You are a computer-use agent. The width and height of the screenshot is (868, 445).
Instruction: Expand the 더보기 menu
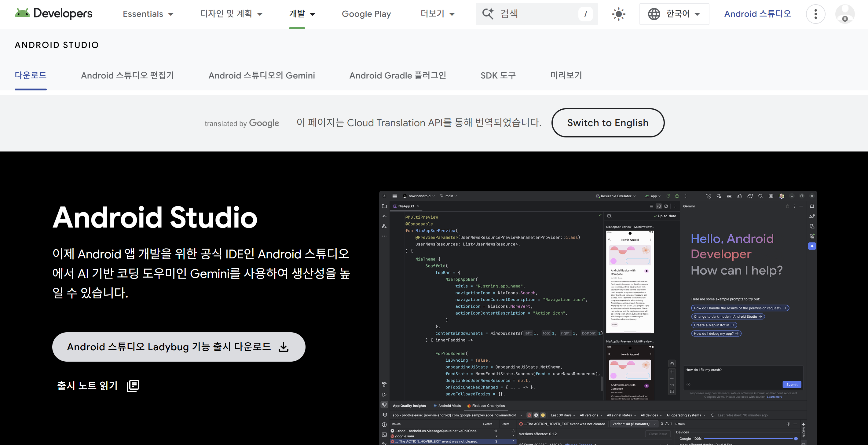tap(438, 14)
